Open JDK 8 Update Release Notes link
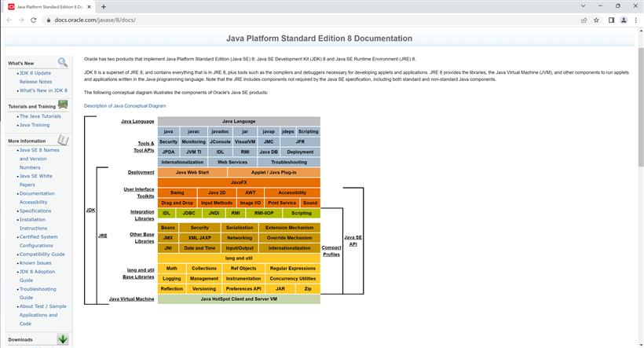 pos(35,77)
